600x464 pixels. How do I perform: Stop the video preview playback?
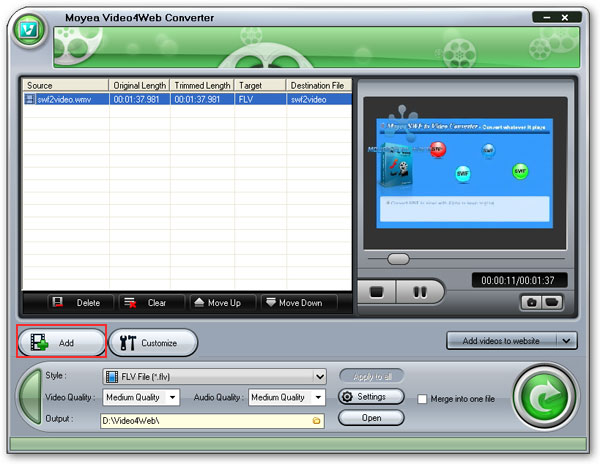(377, 292)
